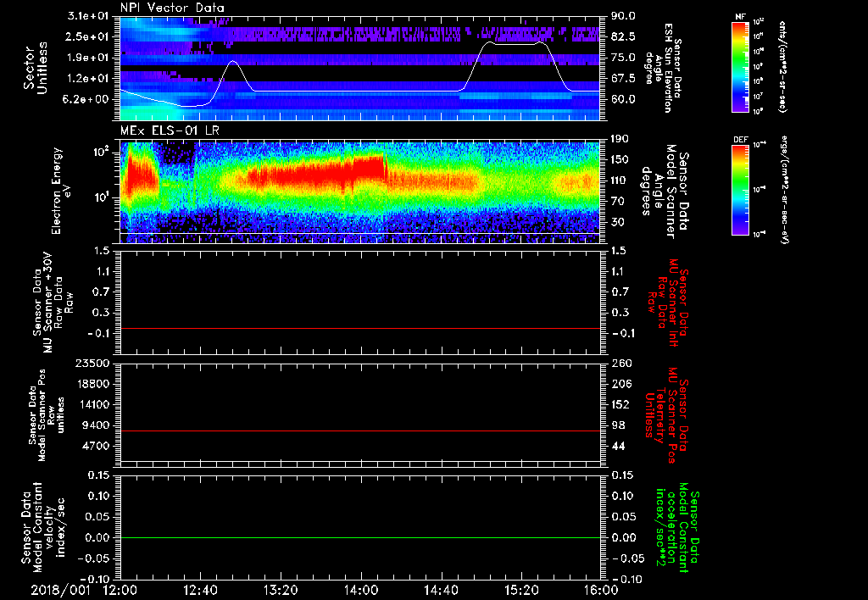Click the '3.1e+01' sector axis tick

(89, 16)
